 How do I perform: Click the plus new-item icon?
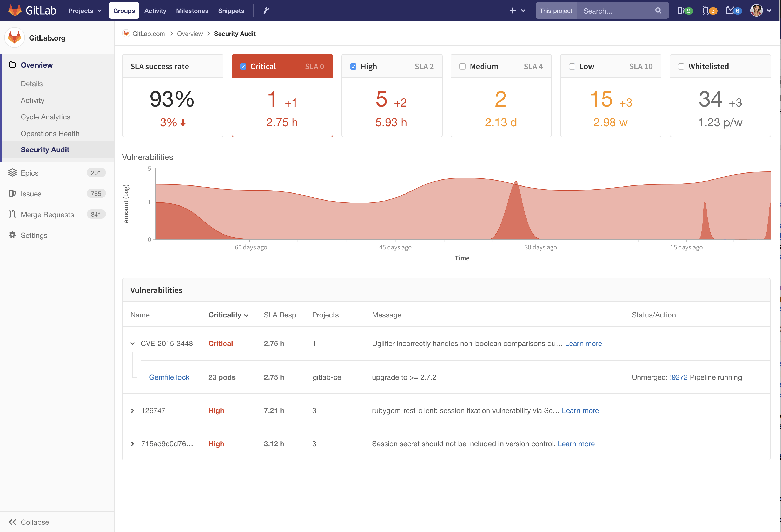point(513,10)
